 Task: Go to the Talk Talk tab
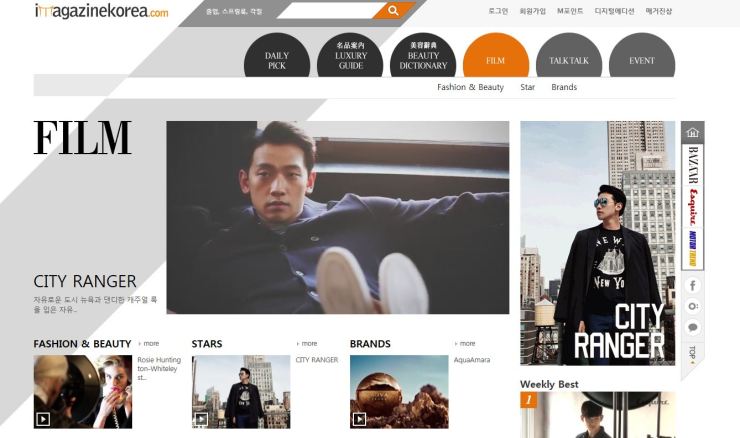click(569, 60)
